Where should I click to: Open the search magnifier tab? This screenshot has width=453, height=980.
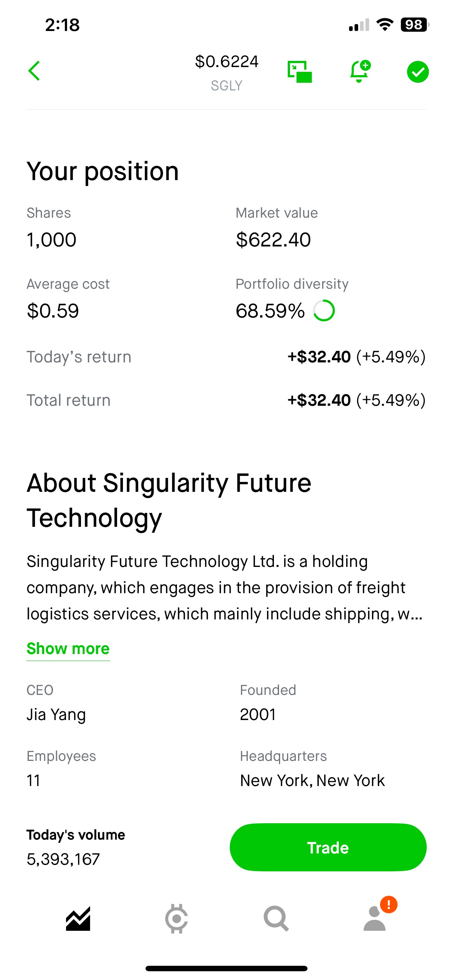(276, 918)
